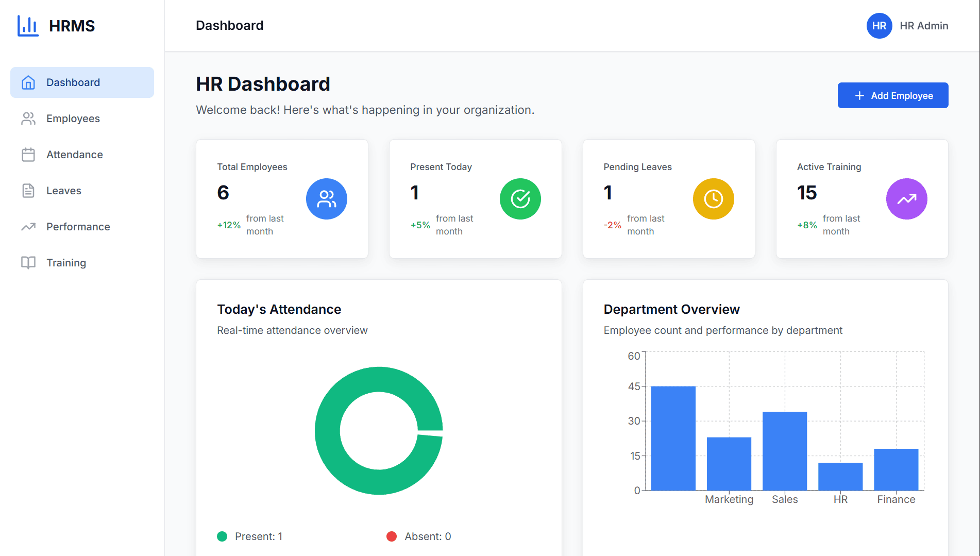Screen dimensions: 980x556
Task: Click the Training book icon
Action: [x=28, y=262]
